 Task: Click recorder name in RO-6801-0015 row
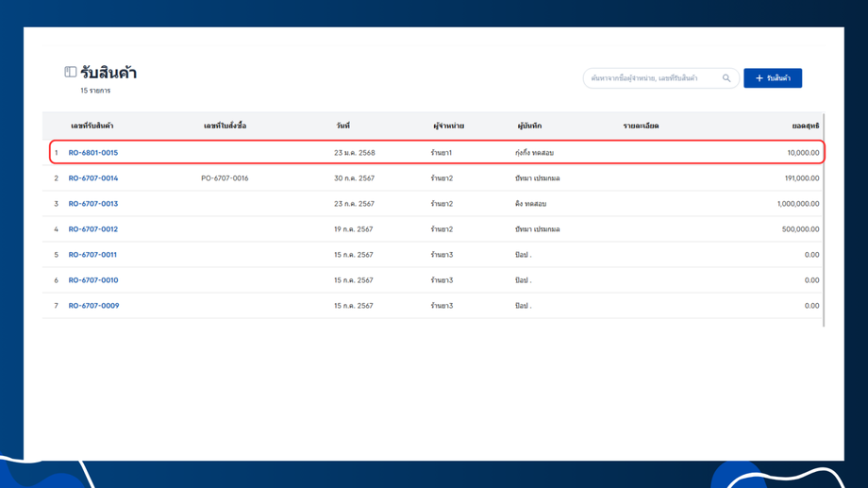click(x=534, y=153)
